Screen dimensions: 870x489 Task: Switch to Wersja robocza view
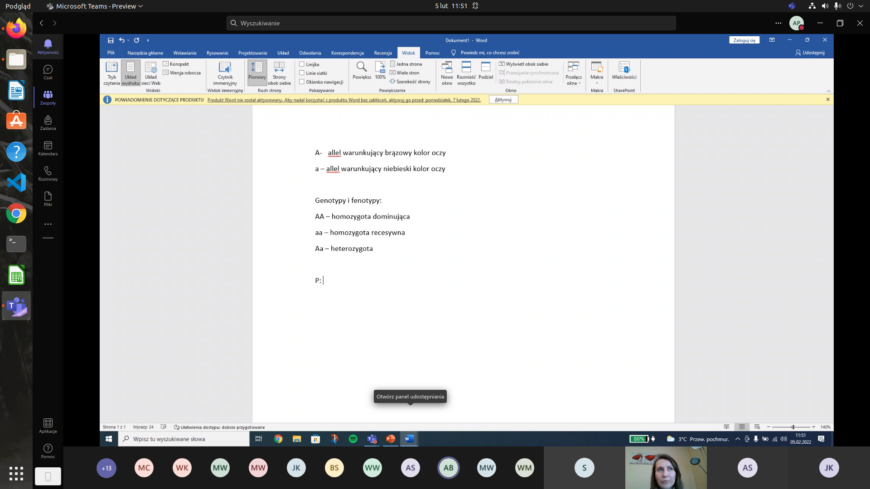point(181,73)
